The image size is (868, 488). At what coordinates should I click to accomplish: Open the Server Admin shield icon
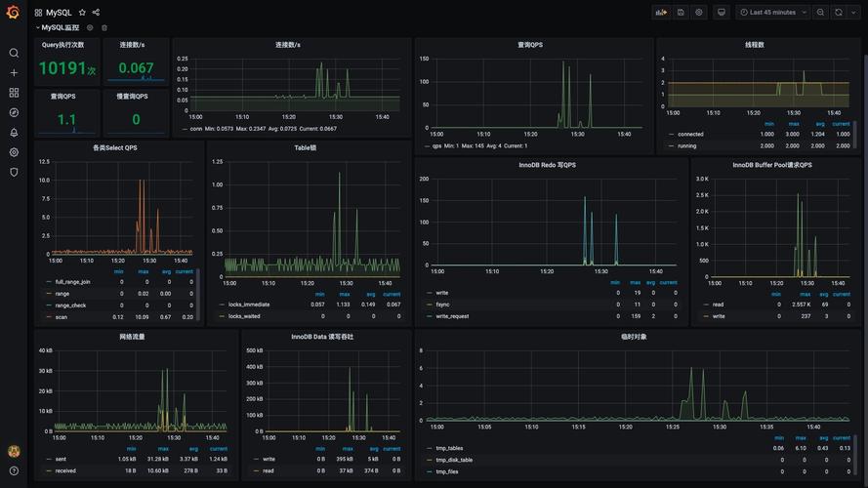coord(14,172)
